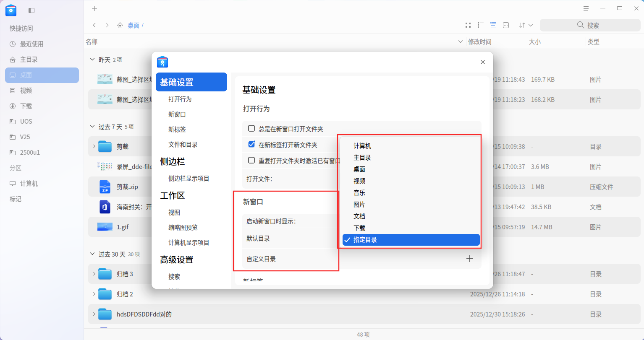Expand the 归档 2 folder row
This screenshot has height=340, width=644.
(x=94, y=294)
